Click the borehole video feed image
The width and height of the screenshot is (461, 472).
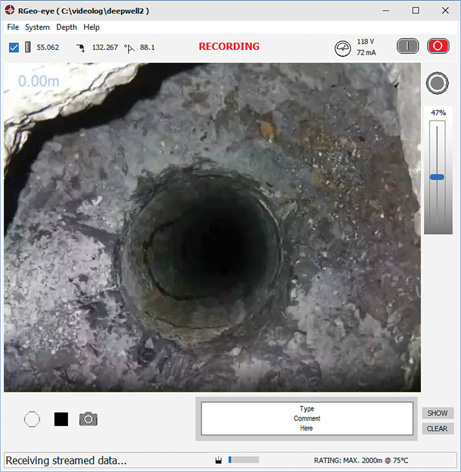[x=212, y=227]
